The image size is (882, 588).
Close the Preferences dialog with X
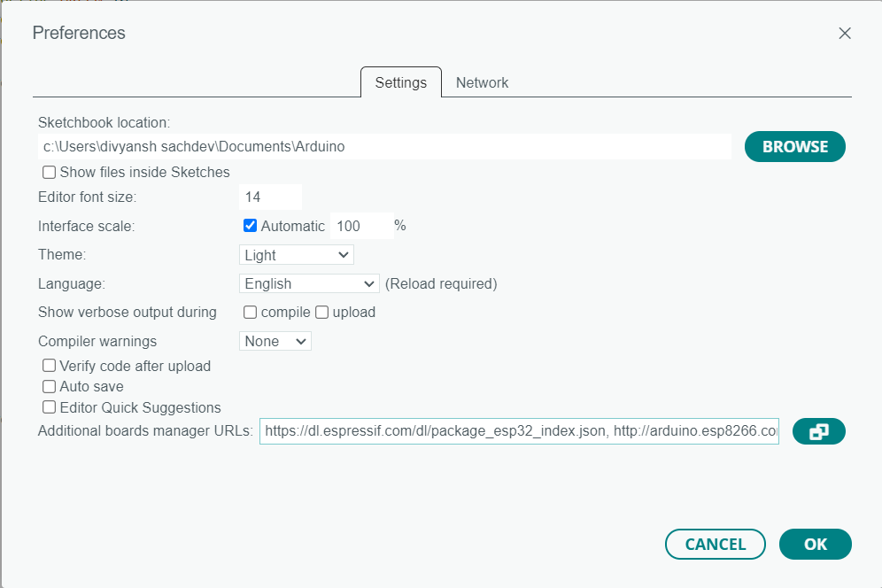[x=845, y=34]
